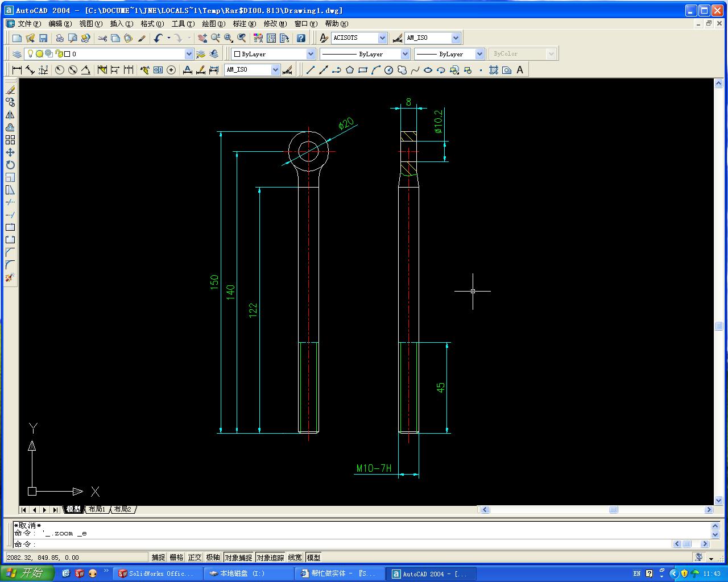Click the Undo arrow icon
The height and width of the screenshot is (582, 728).
coord(159,38)
